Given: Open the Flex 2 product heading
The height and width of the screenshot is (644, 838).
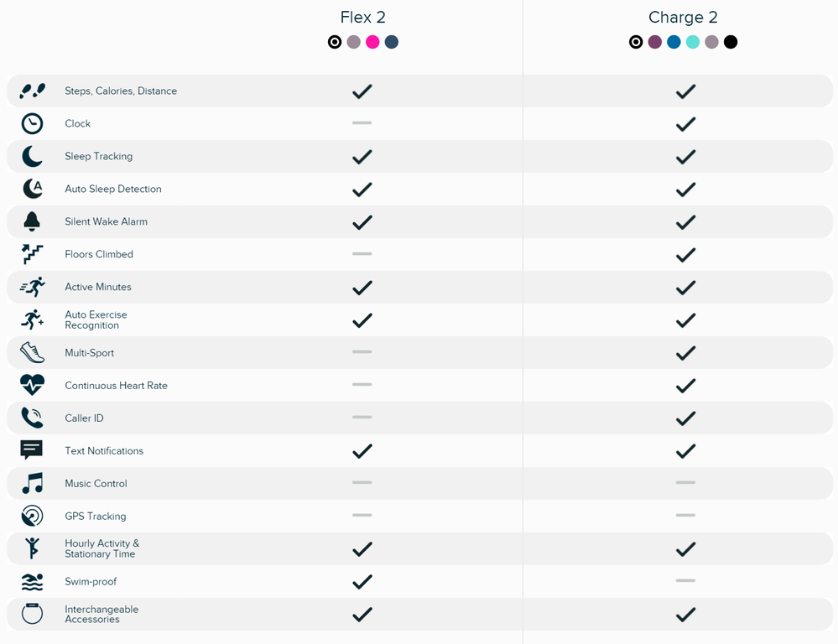Looking at the screenshot, I should tap(363, 17).
